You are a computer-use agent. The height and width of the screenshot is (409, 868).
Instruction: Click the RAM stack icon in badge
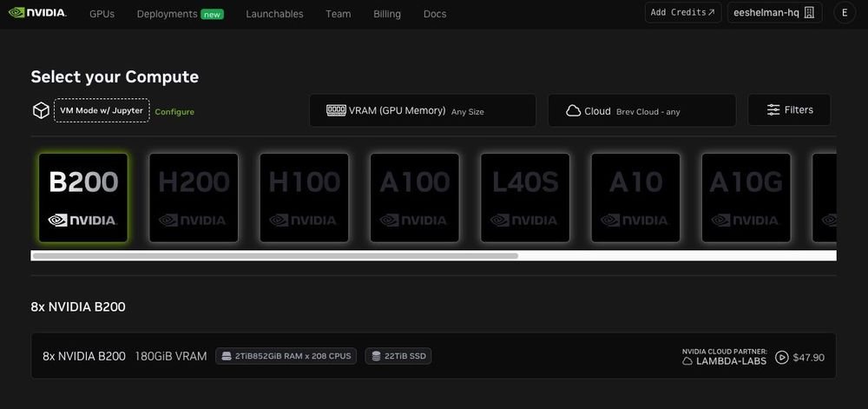226,356
